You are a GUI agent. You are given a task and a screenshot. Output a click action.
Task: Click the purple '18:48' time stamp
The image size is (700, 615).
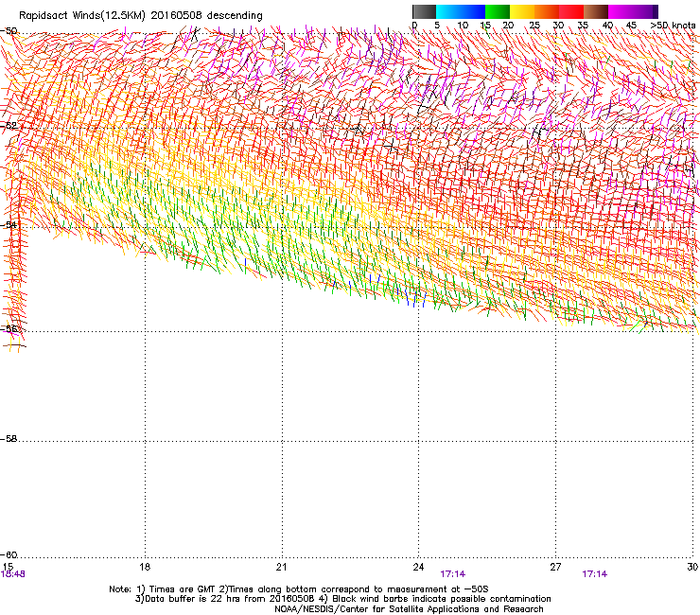tap(13, 574)
